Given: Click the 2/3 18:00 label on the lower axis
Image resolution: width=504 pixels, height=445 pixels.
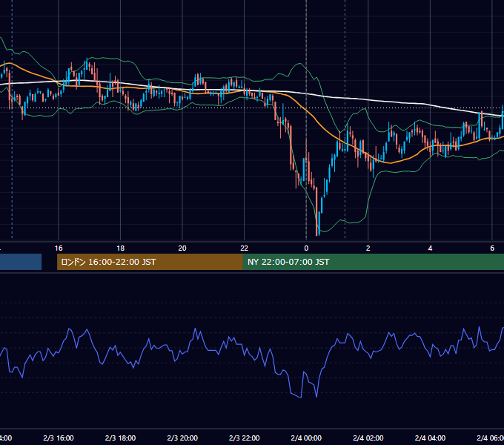Looking at the screenshot, I should [x=121, y=438].
